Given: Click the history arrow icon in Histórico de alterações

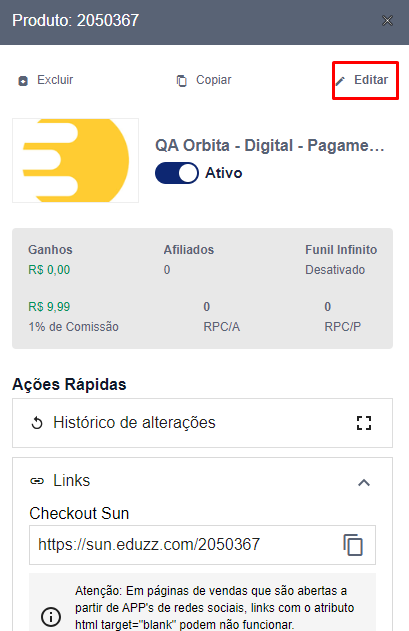Looking at the screenshot, I should coord(37,423).
